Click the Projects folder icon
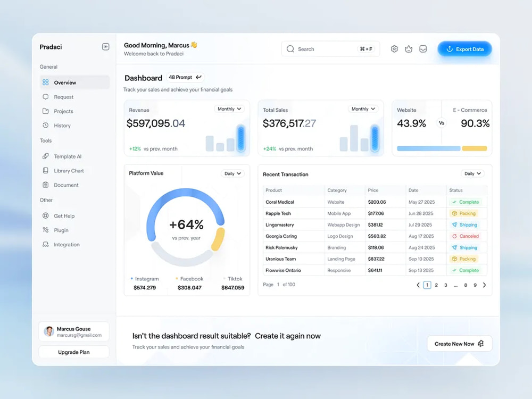 point(45,111)
